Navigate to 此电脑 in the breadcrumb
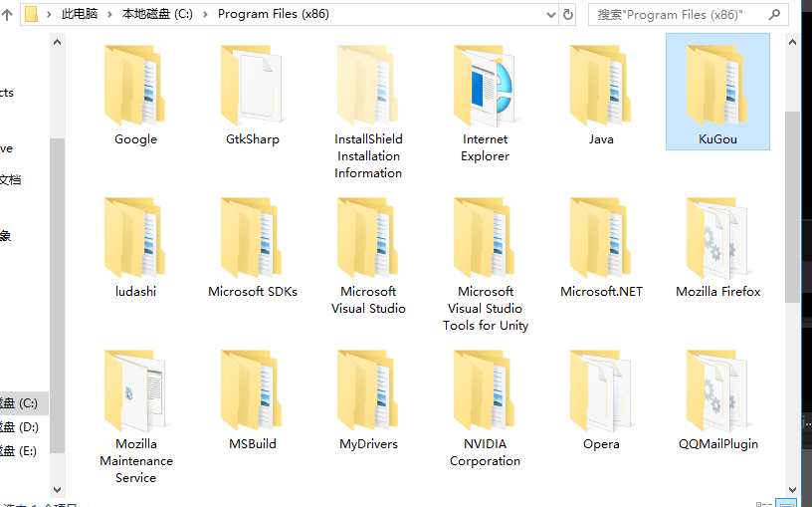The image size is (812, 507). coord(80,14)
